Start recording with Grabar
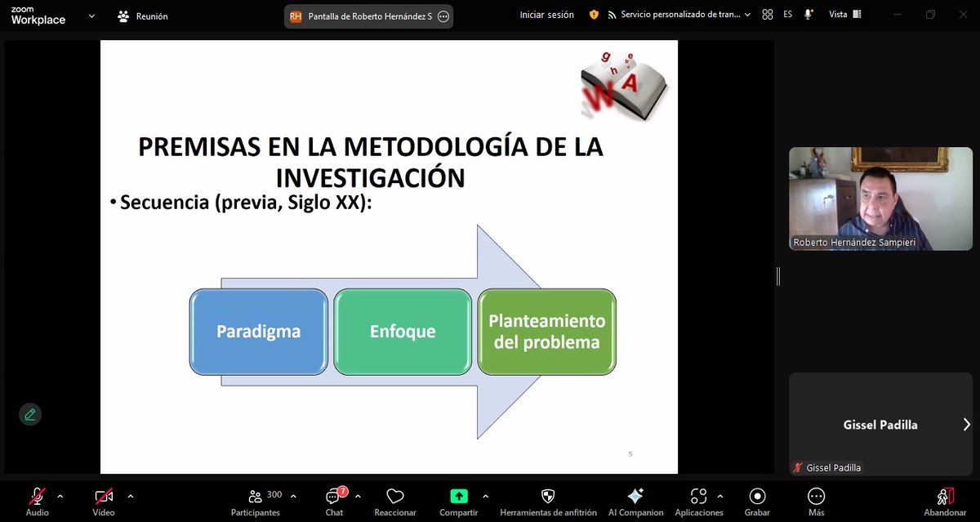This screenshot has width=980, height=522. [x=757, y=500]
